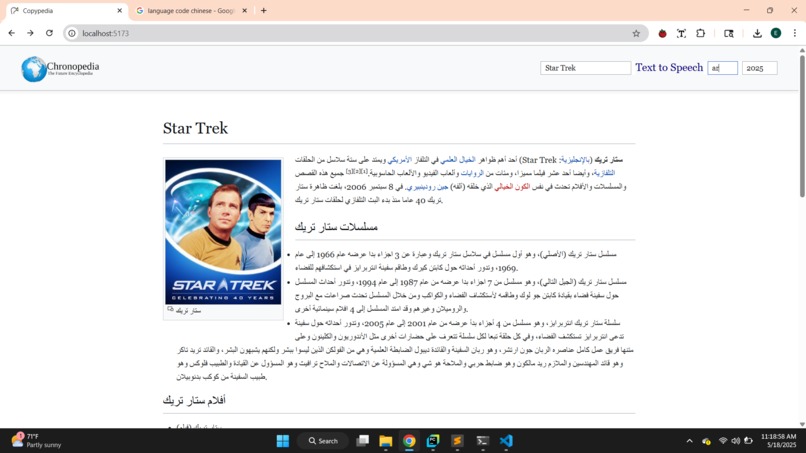Open the Extensions puzzle icon
The width and height of the screenshot is (806, 453).
(700, 33)
